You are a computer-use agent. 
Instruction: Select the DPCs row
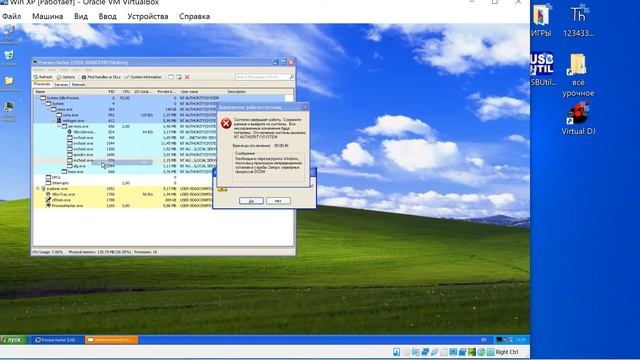tap(124, 178)
